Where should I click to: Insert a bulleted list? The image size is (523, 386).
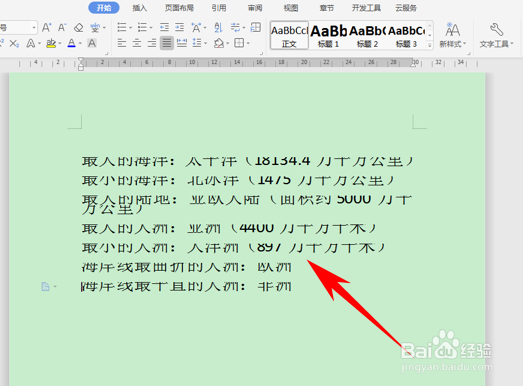pyautogui.click(x=122, y=27)
